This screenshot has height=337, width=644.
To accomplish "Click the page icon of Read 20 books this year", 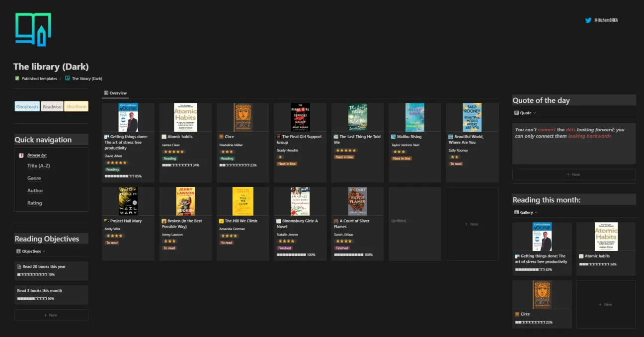I will [19, 266].
